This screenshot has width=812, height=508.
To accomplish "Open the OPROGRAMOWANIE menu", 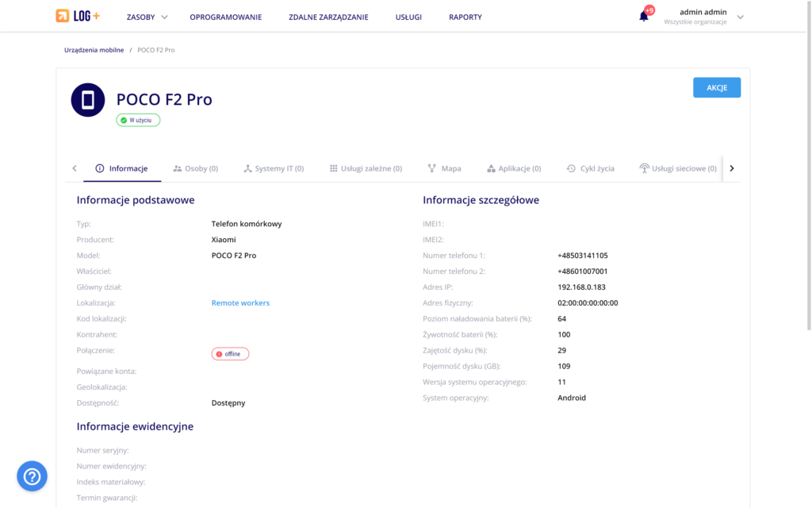I will (x=226, y=17).
